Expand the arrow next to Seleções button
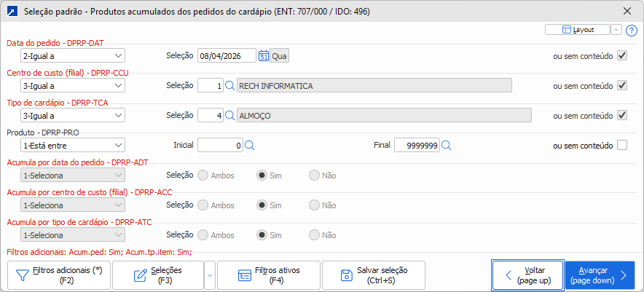 (210, 275)
